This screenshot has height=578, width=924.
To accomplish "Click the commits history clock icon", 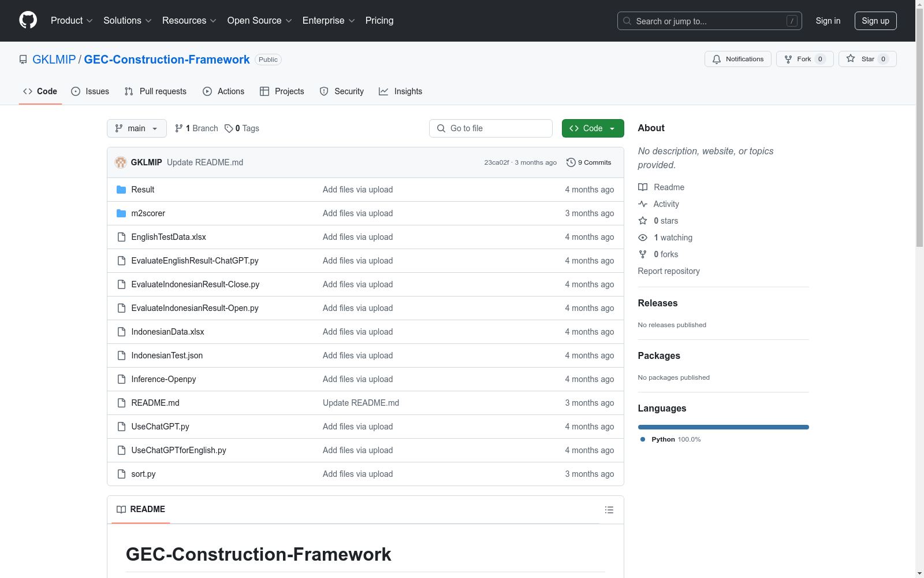I will (571, 162).
